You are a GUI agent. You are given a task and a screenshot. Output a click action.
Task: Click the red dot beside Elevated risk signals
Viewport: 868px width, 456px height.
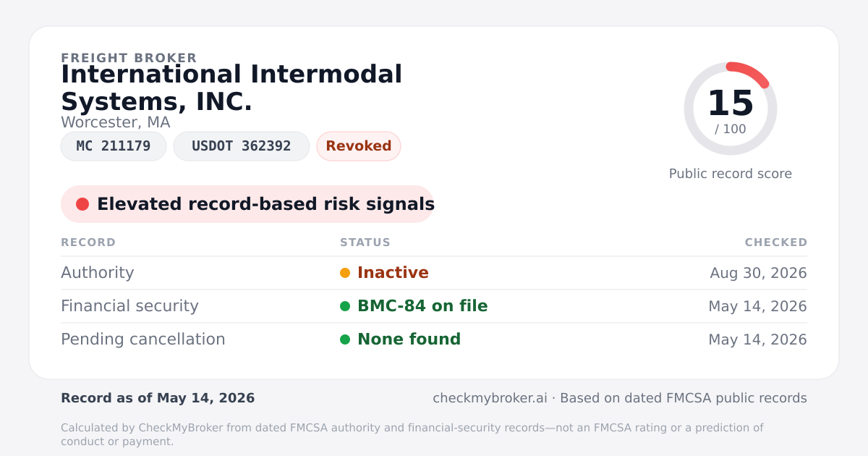(x=82, y=204)
